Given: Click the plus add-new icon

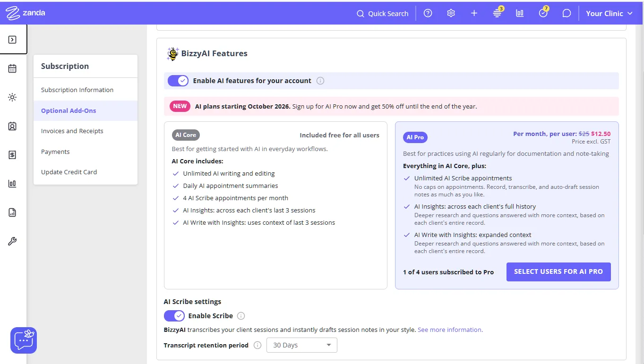Looking at the screenshot, I should [x=474, y=13].
